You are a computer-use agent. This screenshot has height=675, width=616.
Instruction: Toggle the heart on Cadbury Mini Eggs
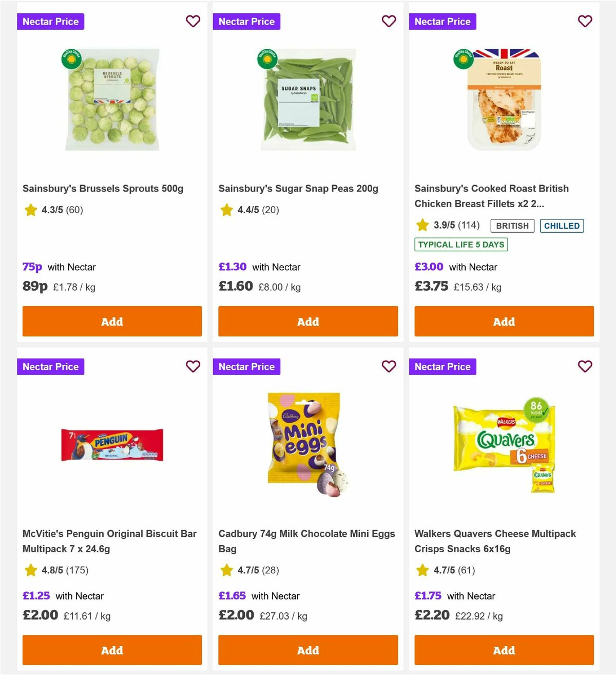(x=389, y=366)
